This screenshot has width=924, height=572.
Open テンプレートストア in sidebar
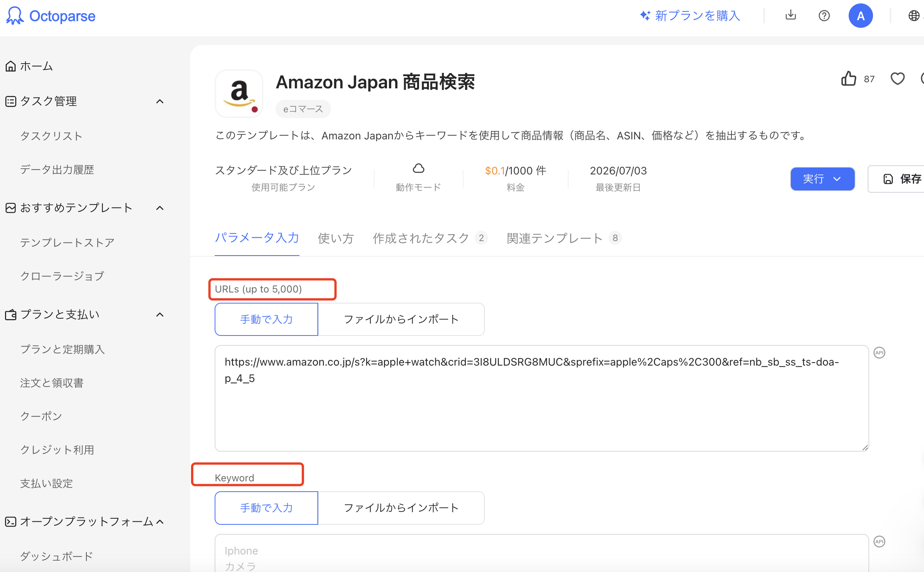tap(67, 243)
